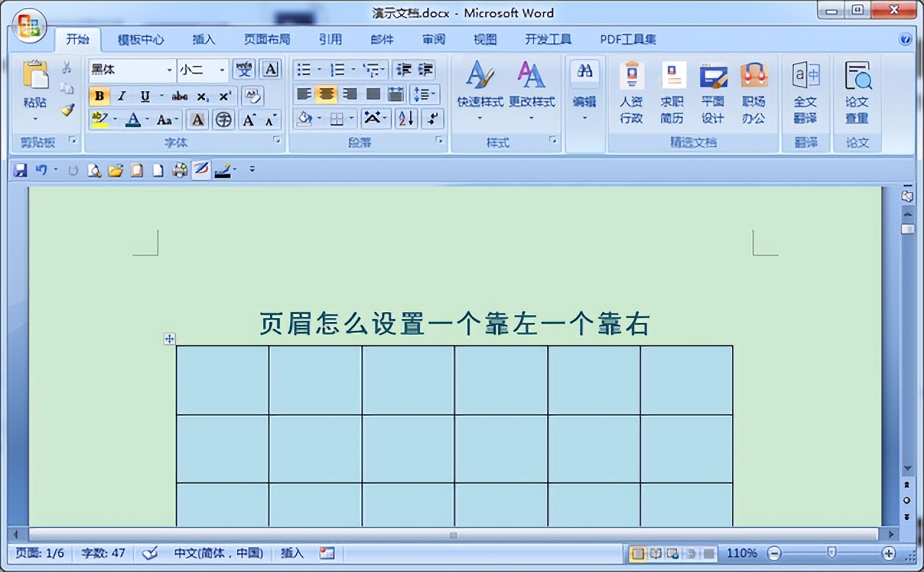Open line spacing dropdown

[424, 94]
